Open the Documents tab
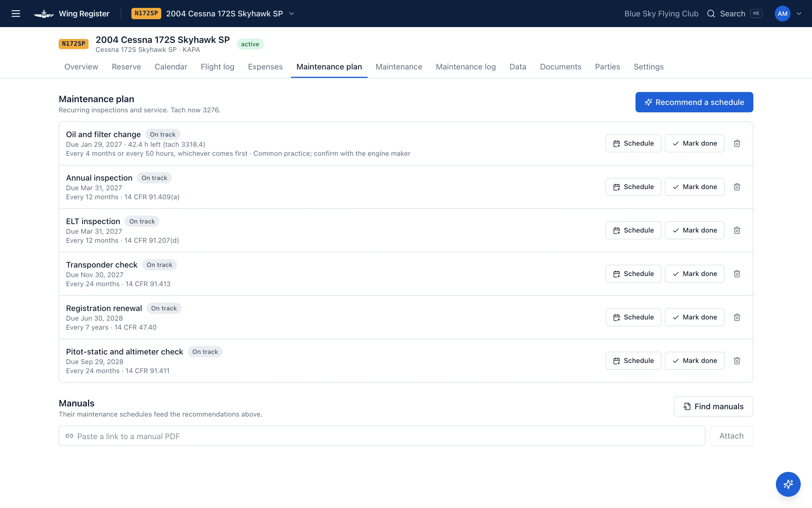The image size is (812, 508). click(x=560, y=67)
